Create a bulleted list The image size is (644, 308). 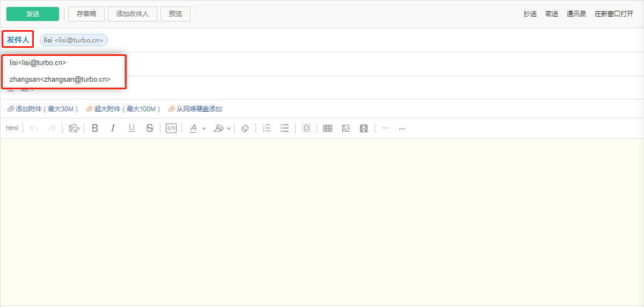[x=284, y=128]
